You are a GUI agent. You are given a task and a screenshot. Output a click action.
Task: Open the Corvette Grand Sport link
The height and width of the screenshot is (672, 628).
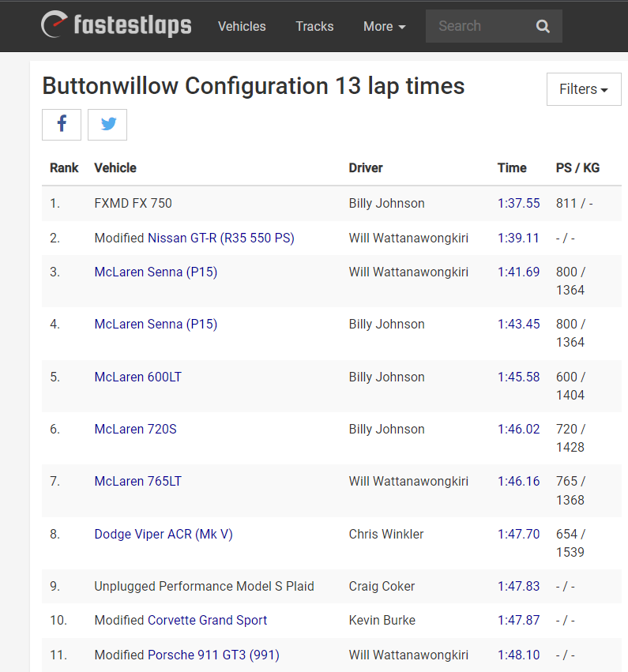click(x=207, y=620)
